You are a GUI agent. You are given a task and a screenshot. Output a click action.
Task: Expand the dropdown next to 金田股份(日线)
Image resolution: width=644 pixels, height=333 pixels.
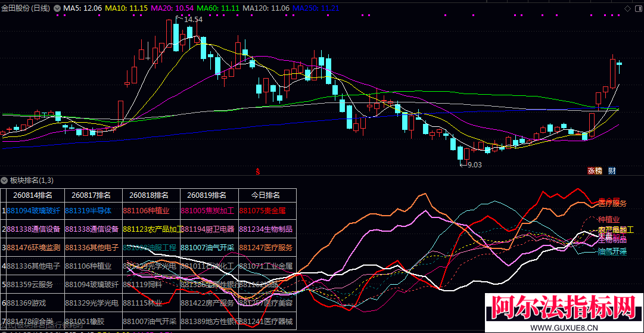[57, 8]
